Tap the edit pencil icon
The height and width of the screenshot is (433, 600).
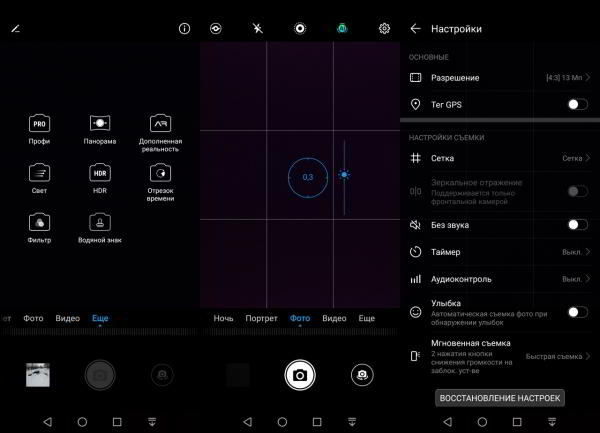tap(16, 29)
